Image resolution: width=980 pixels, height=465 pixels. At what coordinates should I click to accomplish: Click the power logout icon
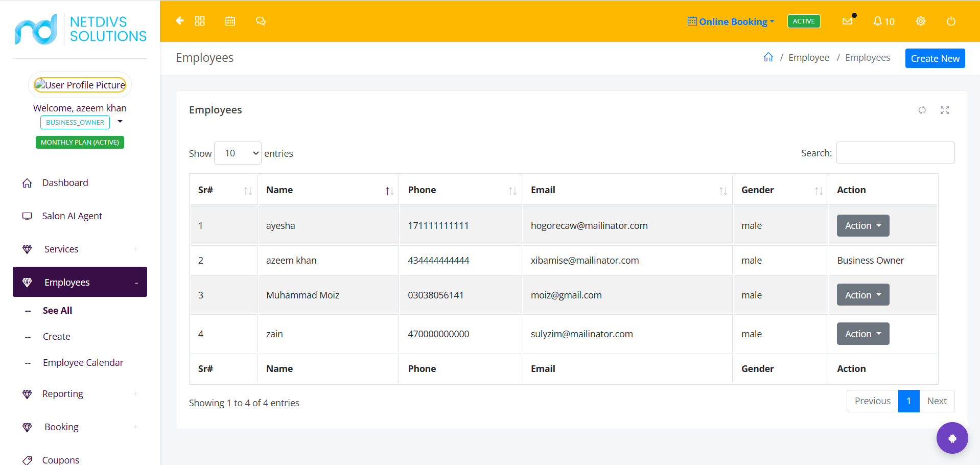pyautogui.click(x=951, y=21)
